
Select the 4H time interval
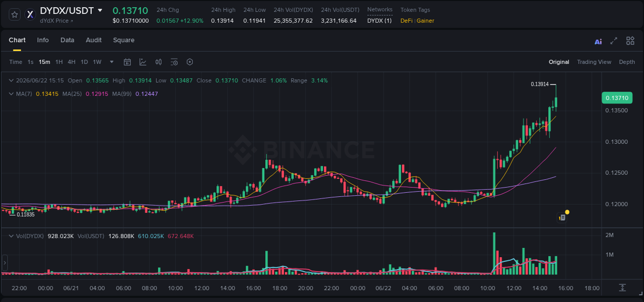72,62
